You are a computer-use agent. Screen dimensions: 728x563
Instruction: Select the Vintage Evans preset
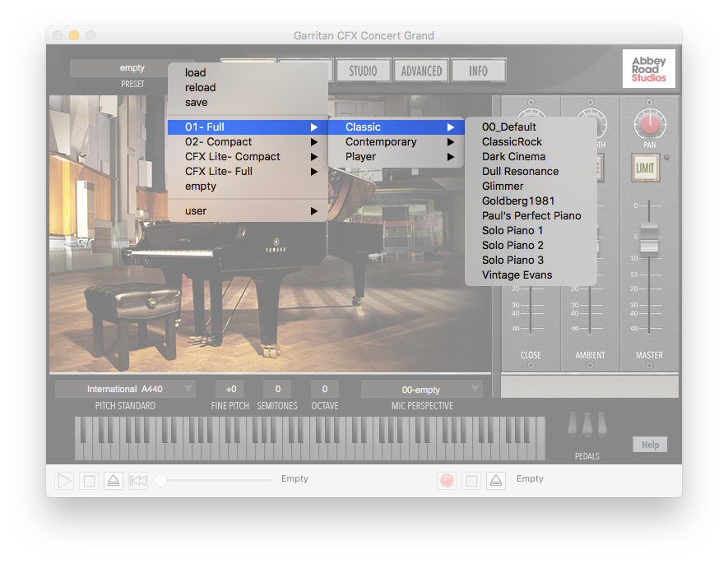click(531, 275)
